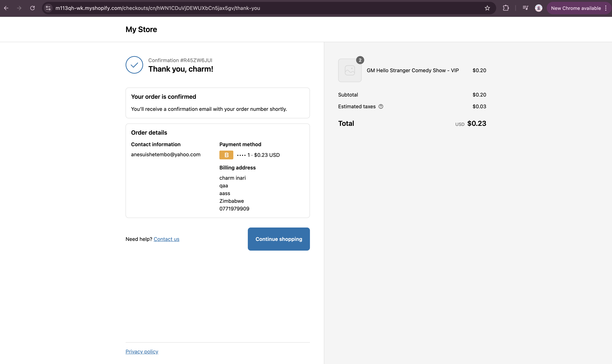612x364 pixels.
Task: Click the Continue shopping button
Action: (279, 239)
